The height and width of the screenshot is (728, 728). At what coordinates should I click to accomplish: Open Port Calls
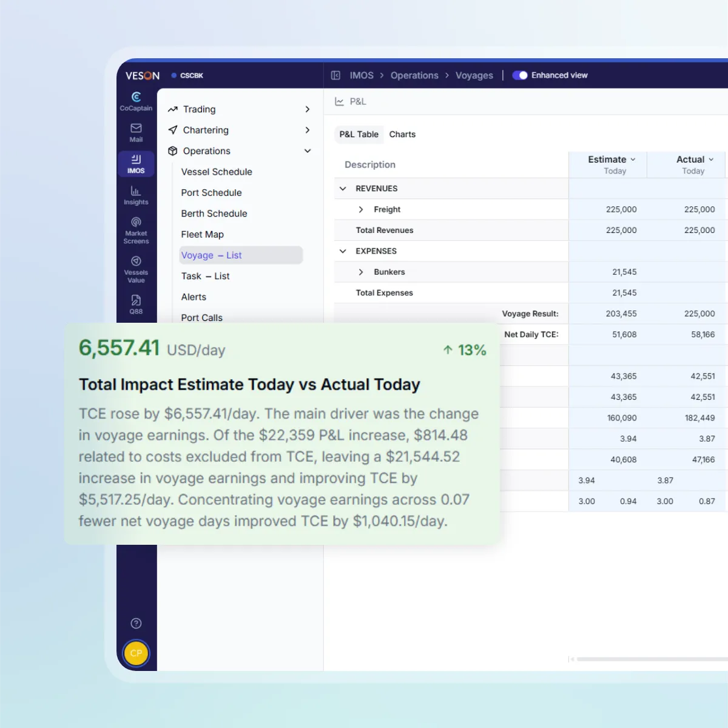[x=201, y=318]
